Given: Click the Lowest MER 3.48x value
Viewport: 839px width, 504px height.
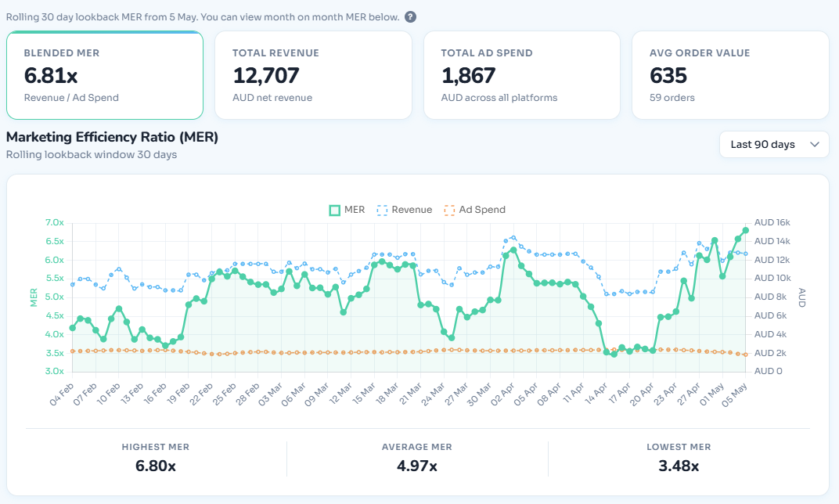Looking at the screenshot, I should (679, 466).
